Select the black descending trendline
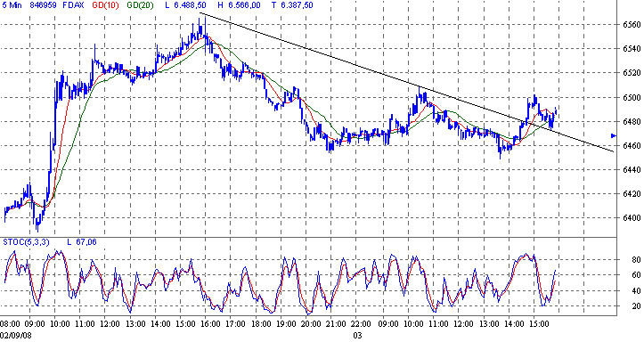This screenshot has width=644, height=342. [406, 82]
